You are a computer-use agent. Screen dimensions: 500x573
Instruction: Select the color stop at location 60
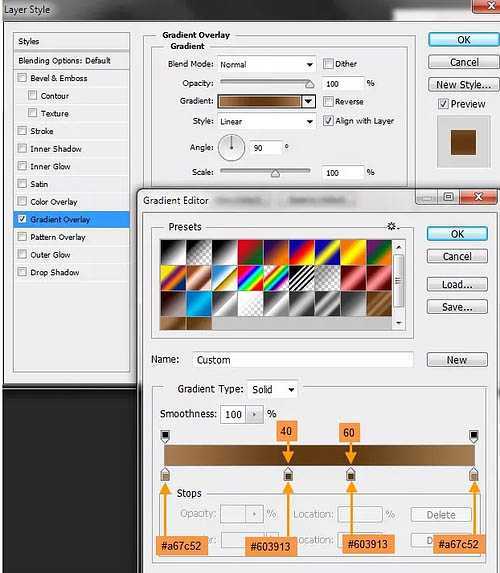click(x=351, y=474)
